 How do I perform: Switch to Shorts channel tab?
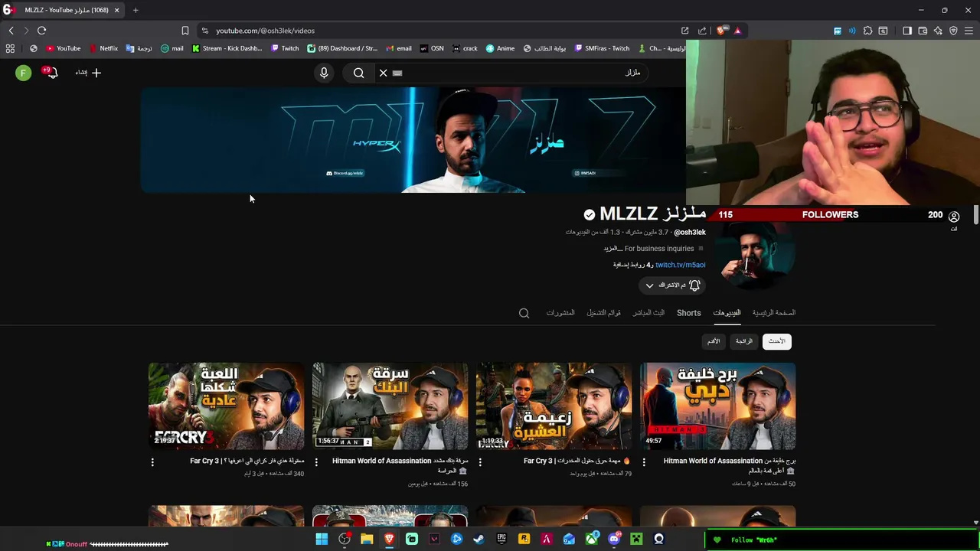(688, 313)
